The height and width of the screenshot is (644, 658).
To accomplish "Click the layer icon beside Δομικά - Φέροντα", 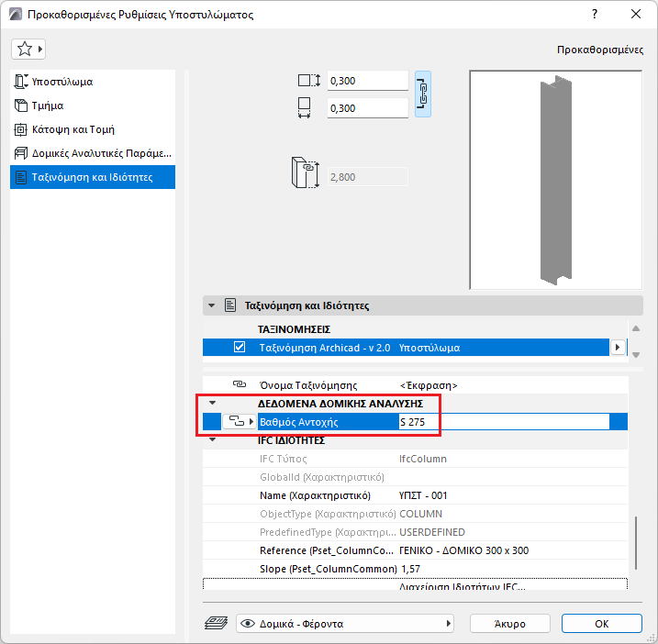I will coord(216,624).
